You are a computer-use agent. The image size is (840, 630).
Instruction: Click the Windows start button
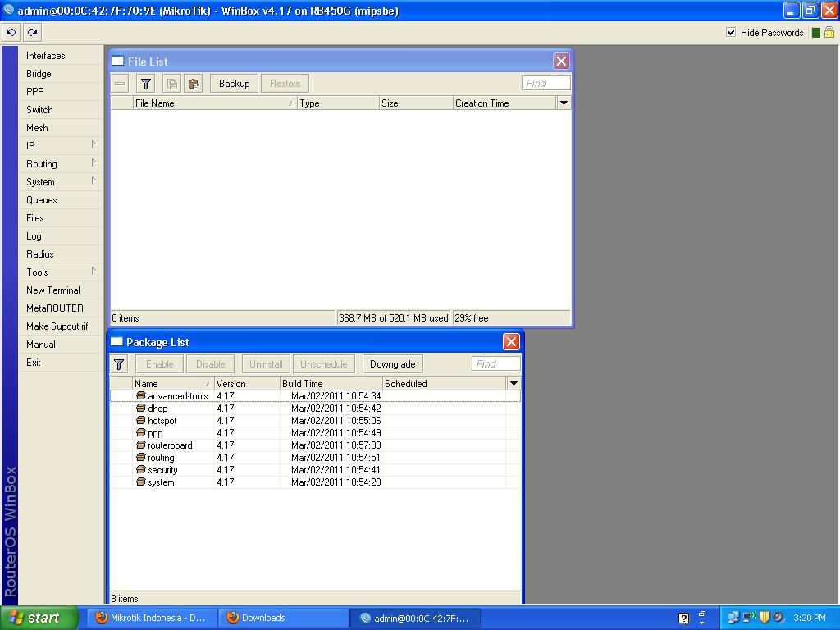click(39, 619)
